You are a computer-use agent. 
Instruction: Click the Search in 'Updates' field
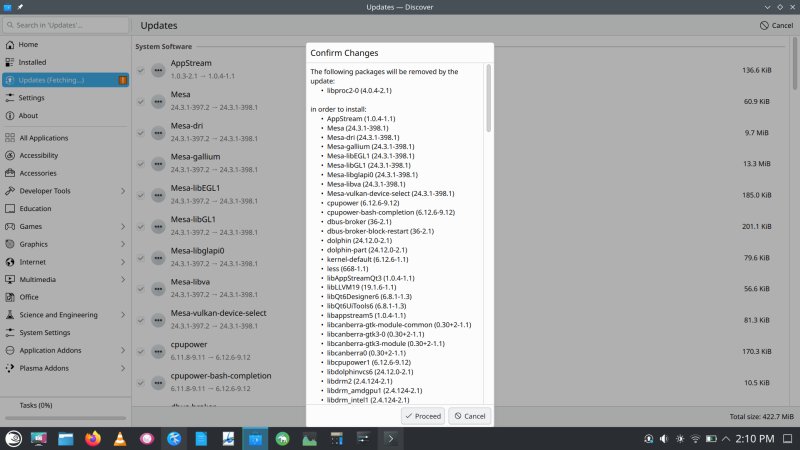coord(65,25)
